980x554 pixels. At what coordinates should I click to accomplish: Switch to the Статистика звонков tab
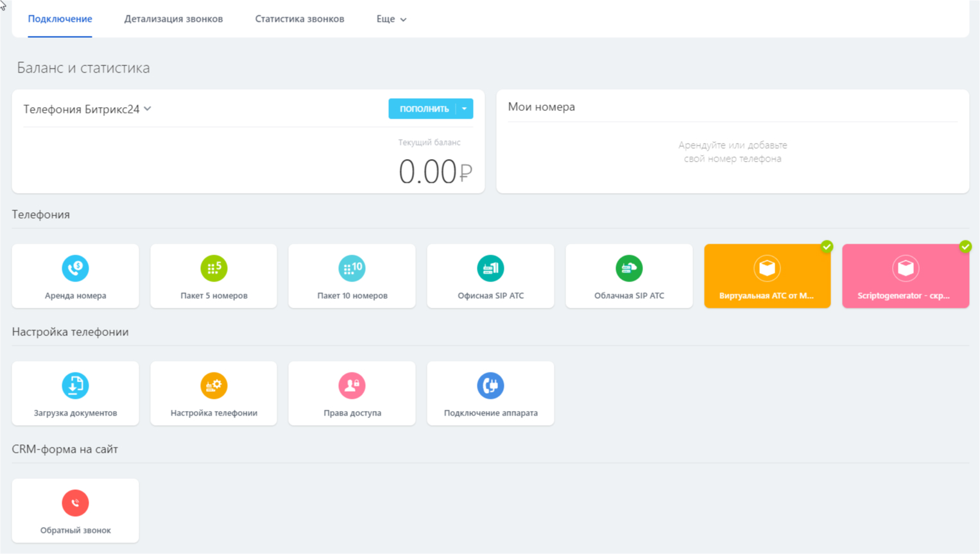300,19
